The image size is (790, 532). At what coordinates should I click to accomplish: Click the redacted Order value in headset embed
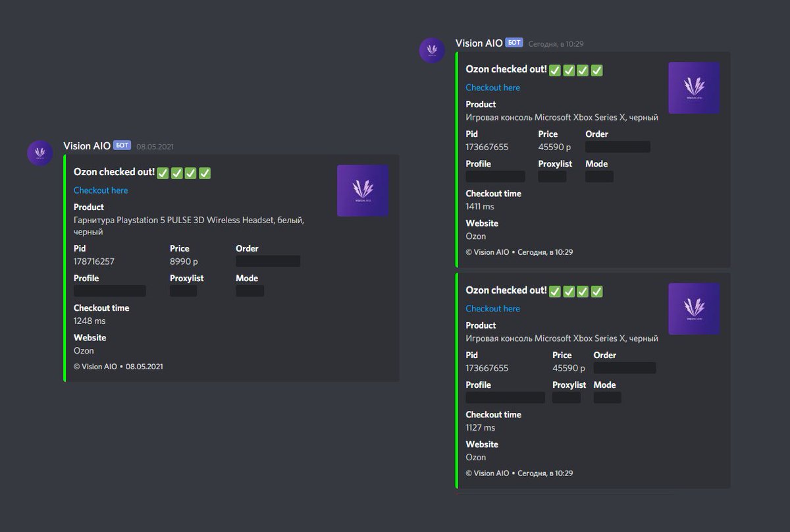pyautogui.click(x=268, y=261)
